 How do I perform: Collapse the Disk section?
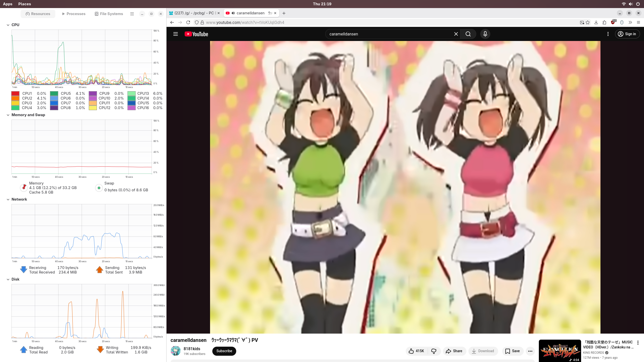[x=8, y=279]
